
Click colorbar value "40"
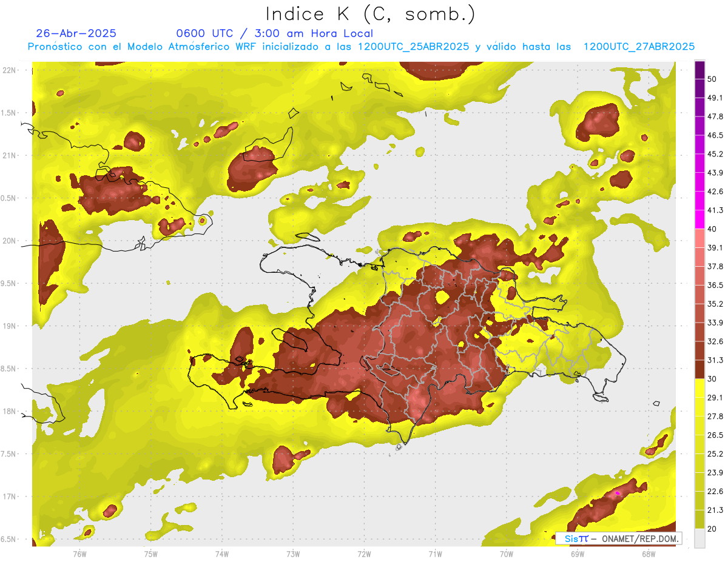[x=713, y=229]
